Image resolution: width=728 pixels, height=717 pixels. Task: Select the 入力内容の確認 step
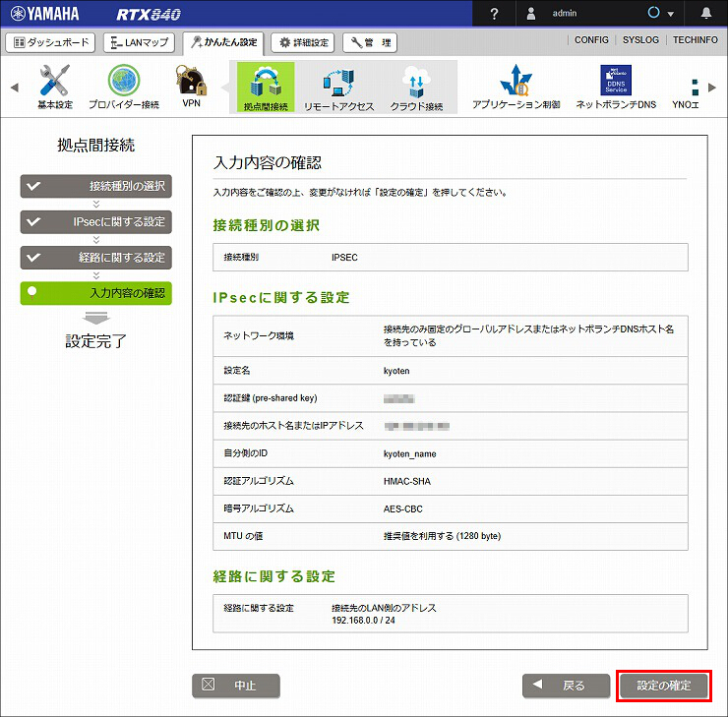tap(96, 293)
